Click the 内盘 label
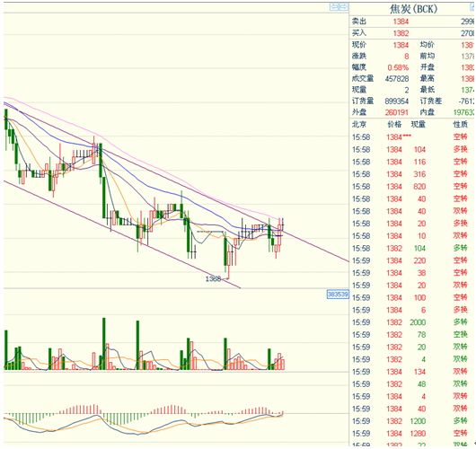This screenshot has width=476, height=449. pyautogui.click(x=428, y=112)
